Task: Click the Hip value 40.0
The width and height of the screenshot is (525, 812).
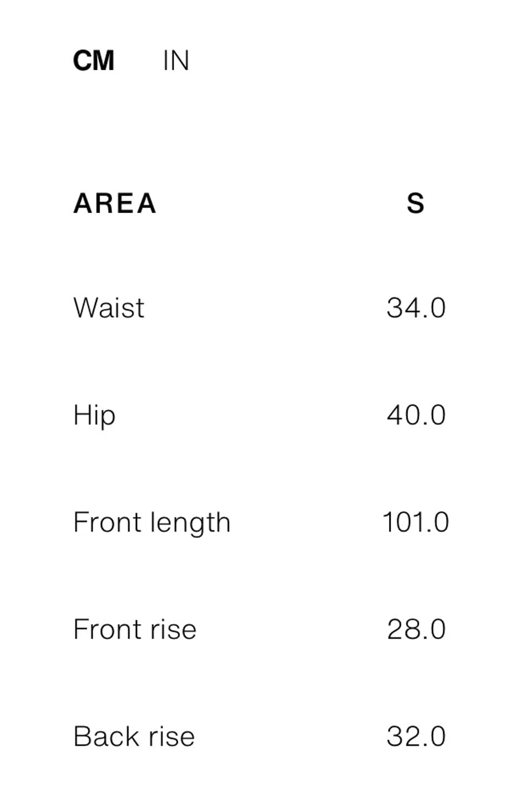Action: (x=416, y=415)
